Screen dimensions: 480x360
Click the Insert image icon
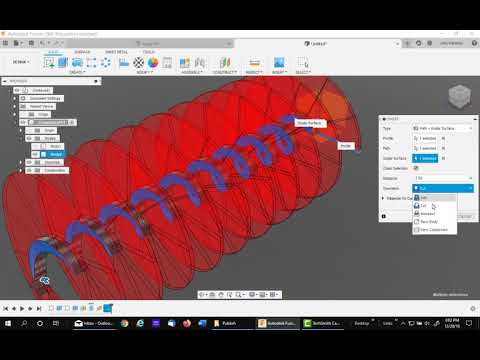pos(279,62)
